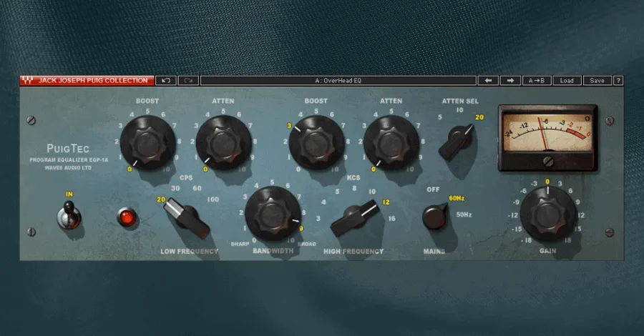The width and height of the screenshot is (644, 336).
Task: Click the Save preset button
Action: (x=597, y=80)
